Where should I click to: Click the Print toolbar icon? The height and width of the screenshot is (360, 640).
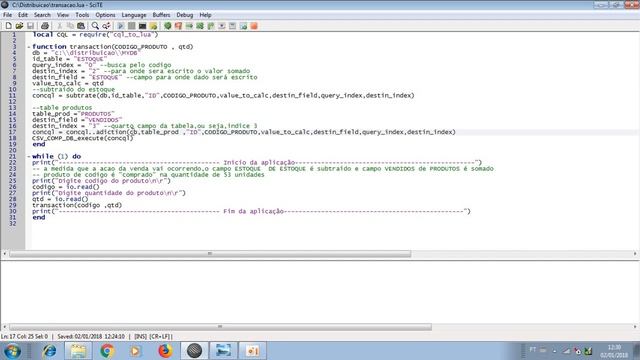point(45,26)
